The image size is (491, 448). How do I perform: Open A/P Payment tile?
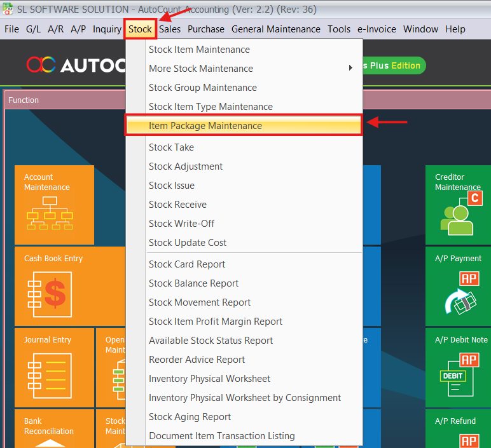[x=458, y=286]
